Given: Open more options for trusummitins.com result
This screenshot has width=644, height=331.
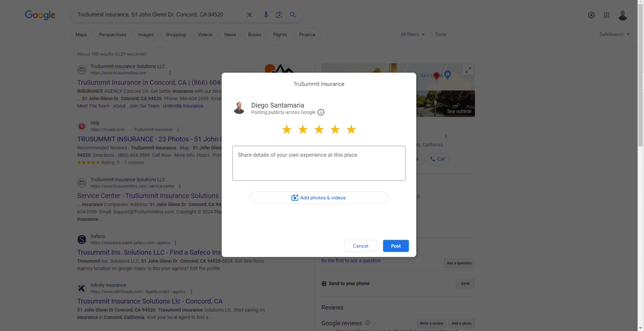Looking at the screenshot, I should [x=170, y=73].
